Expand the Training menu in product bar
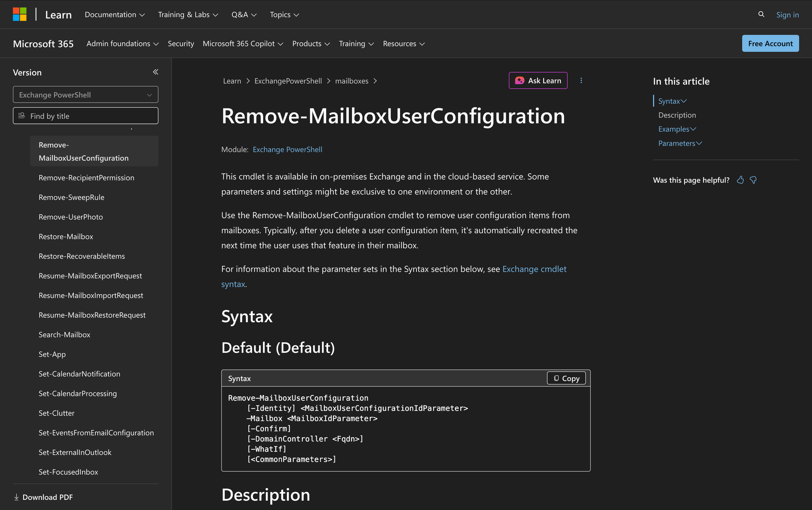Screen dimensions: 812x510 (x=356, y=43)
